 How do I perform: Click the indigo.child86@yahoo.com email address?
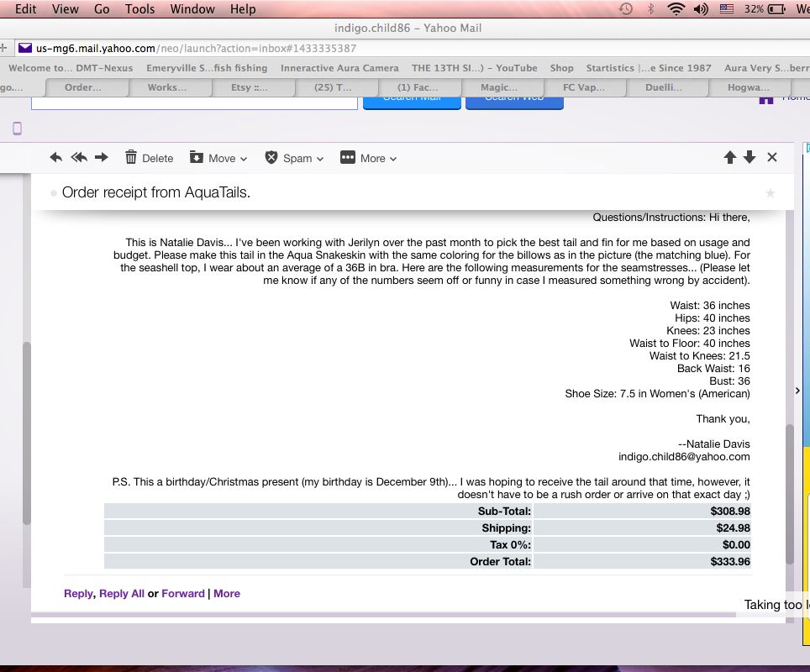click(x=684, y=457)
